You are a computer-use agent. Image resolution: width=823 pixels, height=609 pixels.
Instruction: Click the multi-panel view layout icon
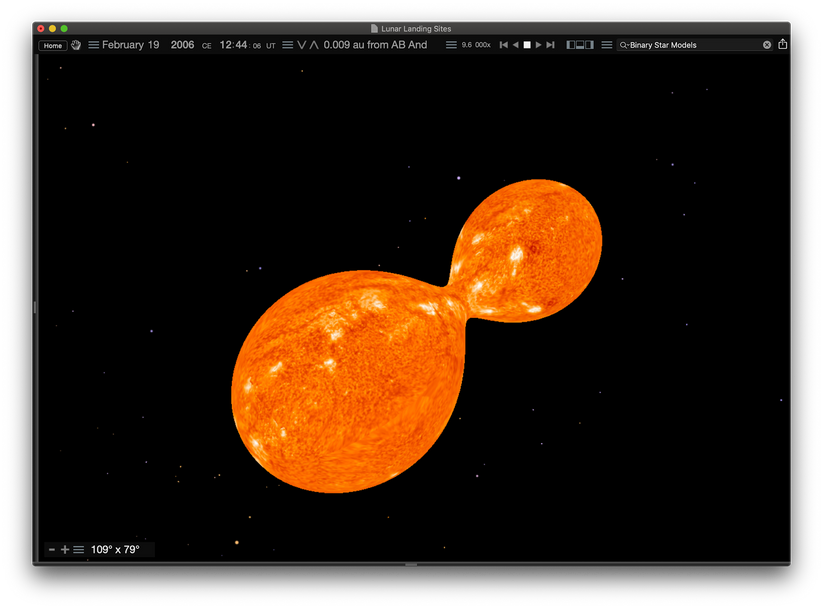[581, 45]
